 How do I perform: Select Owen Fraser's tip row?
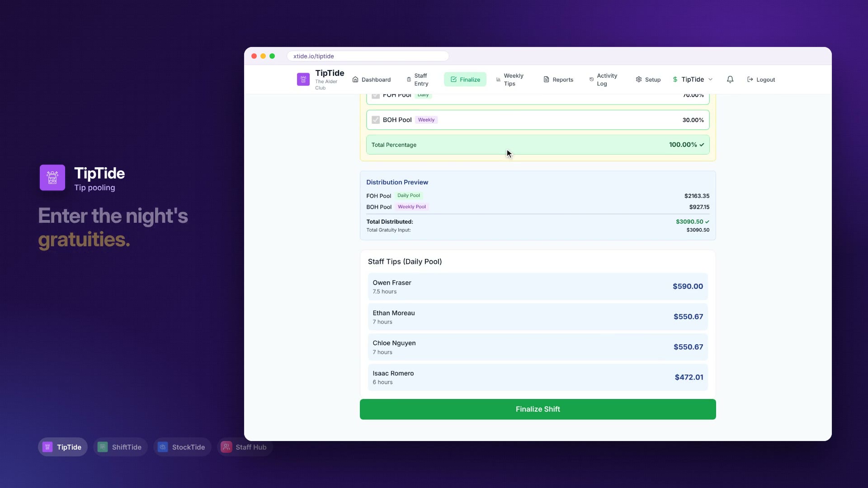pyautogui.click(x=538, y=286)
